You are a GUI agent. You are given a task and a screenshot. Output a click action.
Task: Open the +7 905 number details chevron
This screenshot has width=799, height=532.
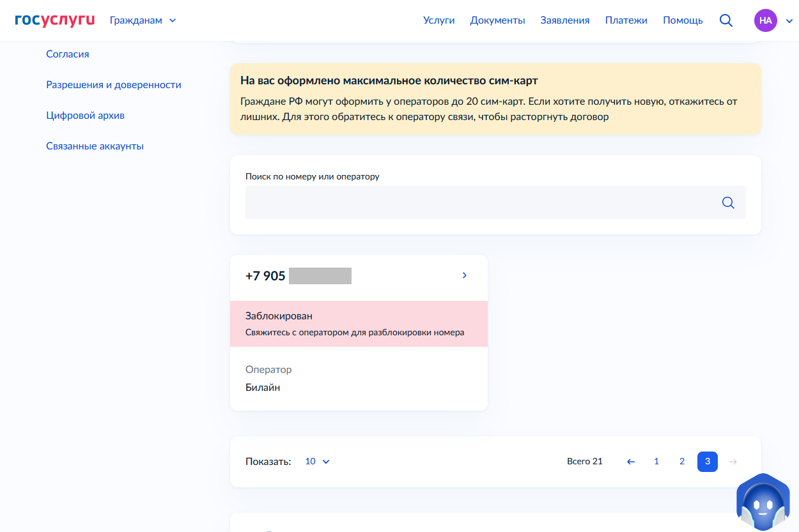coord(465,275)
